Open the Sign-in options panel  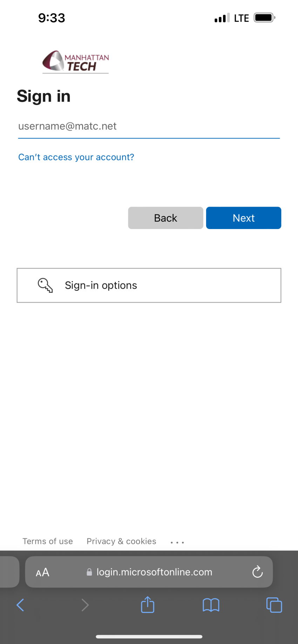pyautogui.click(x=149, y=285)
